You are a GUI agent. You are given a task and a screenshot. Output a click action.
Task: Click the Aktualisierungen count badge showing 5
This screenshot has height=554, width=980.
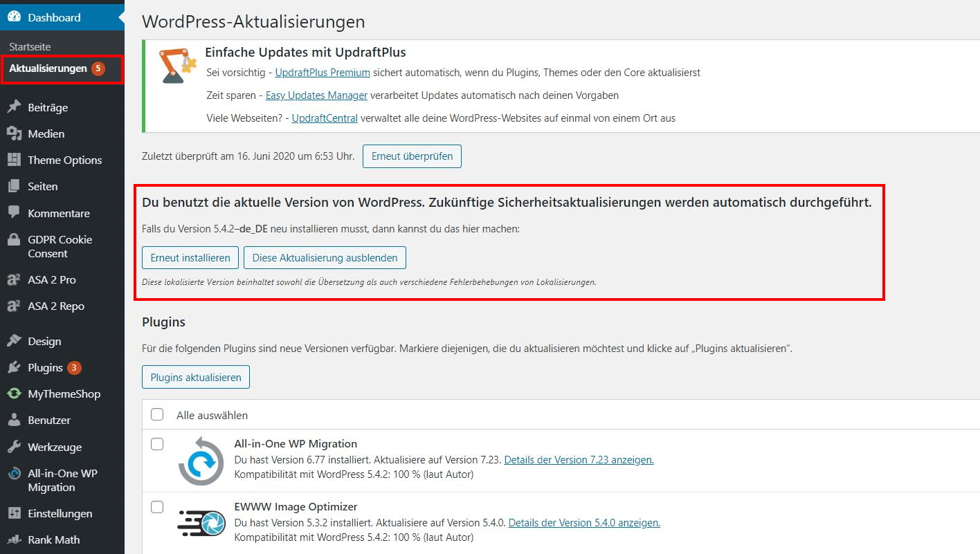pyautogui.click(x=98, y=68)
